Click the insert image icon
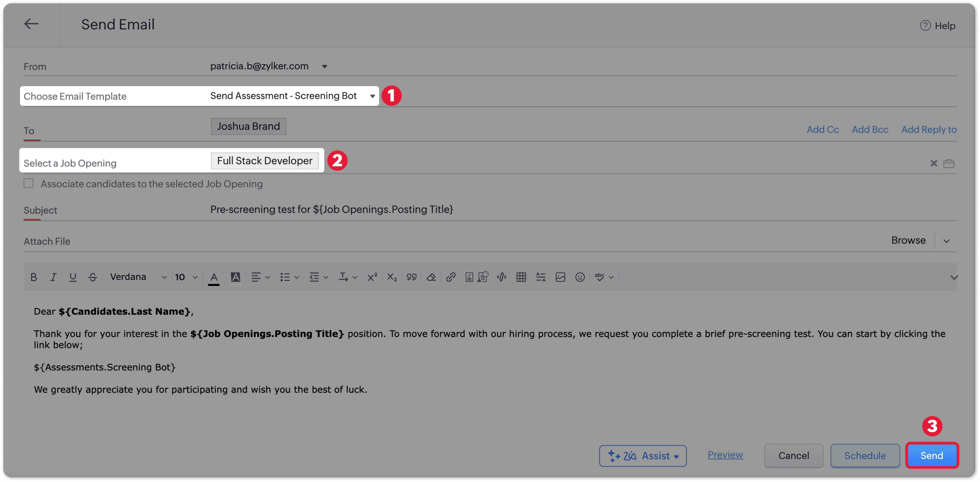 pyautogui.click(x=560, y=277)
